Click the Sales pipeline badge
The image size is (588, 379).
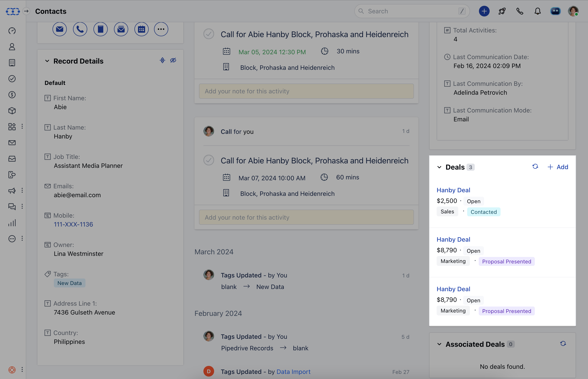(447, 211)
